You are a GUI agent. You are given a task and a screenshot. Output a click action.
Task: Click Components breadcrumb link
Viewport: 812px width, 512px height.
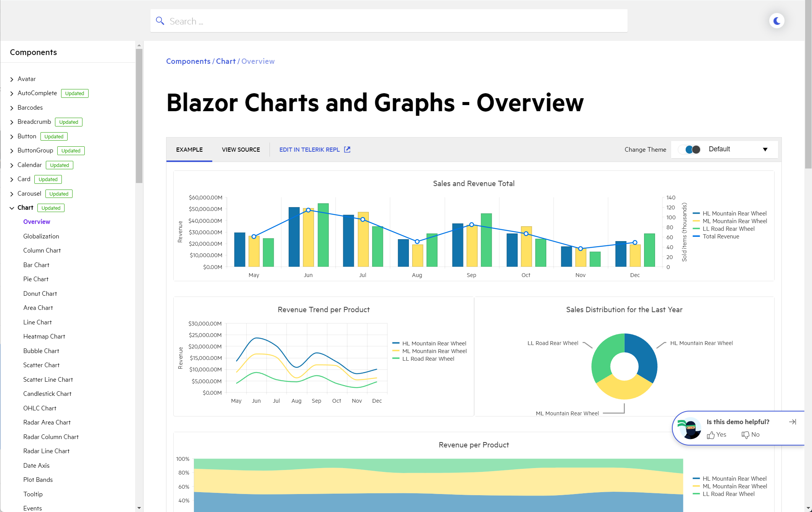pos(188,61)
